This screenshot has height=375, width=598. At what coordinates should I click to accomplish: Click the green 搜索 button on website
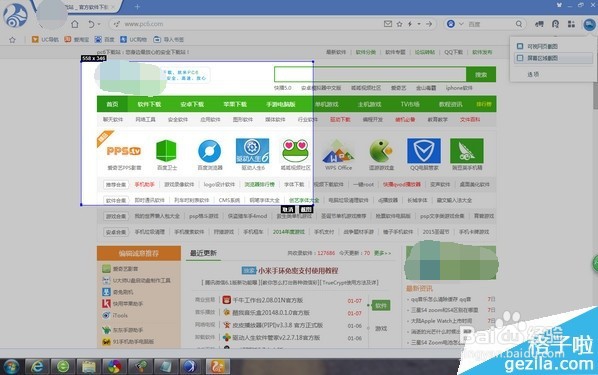point(481,74)
